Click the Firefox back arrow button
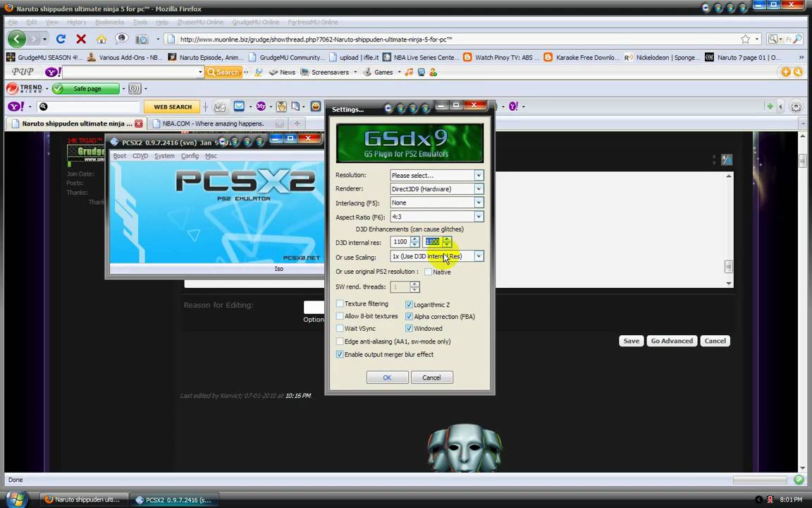Image resolution: width=812 pixels, height=508 pixels. pos(17,39)
